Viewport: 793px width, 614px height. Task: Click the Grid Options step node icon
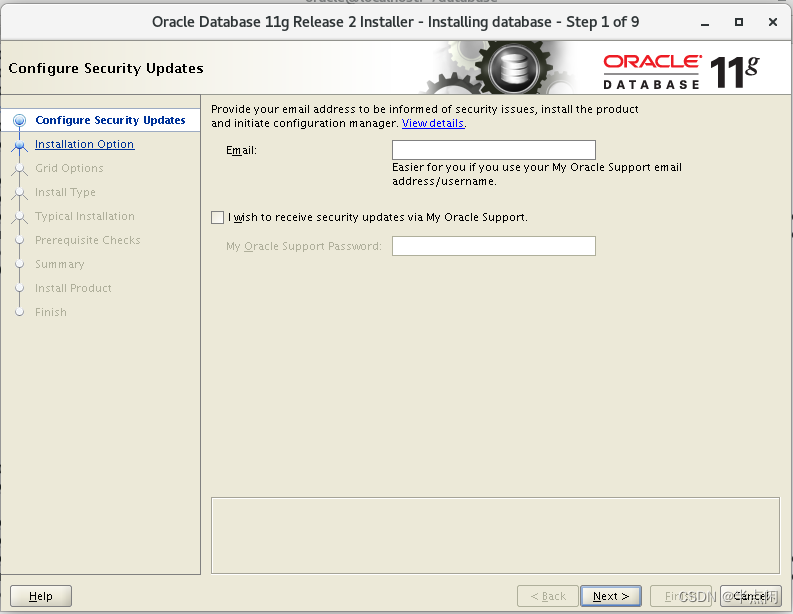[19, 169]
